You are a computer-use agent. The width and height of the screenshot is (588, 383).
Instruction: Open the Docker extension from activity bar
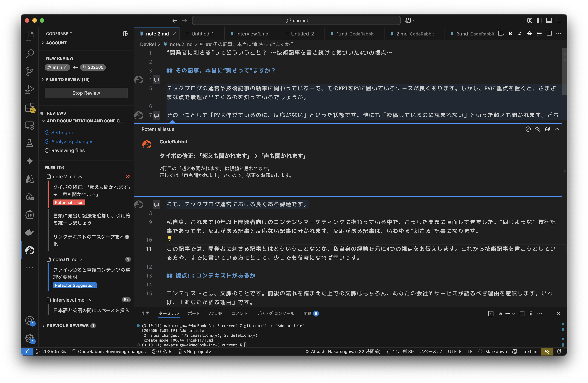(30, 232)
